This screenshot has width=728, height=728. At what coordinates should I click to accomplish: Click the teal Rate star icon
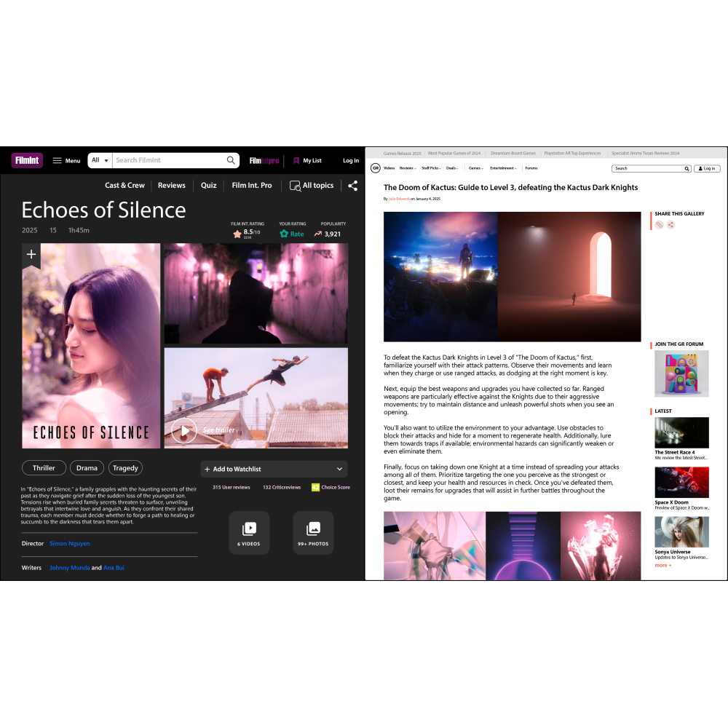point(284,234)
